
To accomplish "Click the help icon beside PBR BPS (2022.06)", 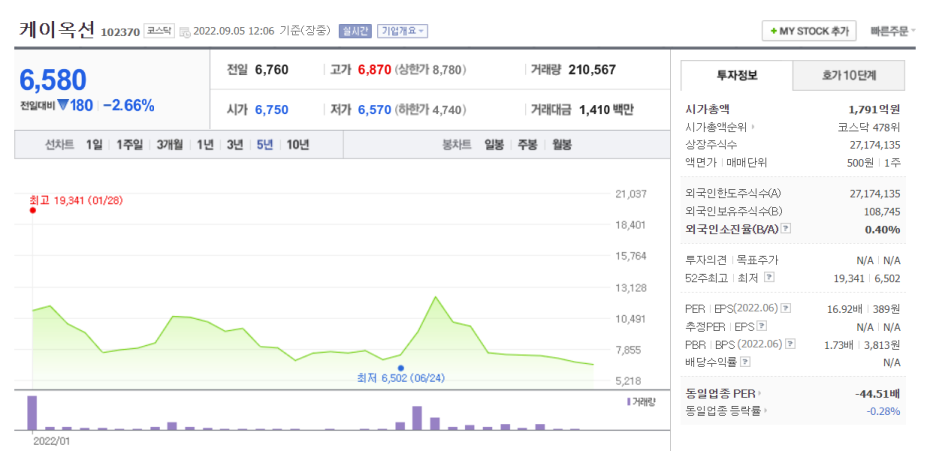I will (x=790, y=344).
